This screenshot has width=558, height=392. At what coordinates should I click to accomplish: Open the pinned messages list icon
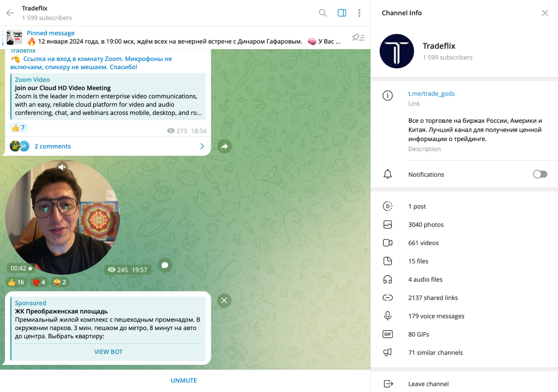tap(358, 37)
